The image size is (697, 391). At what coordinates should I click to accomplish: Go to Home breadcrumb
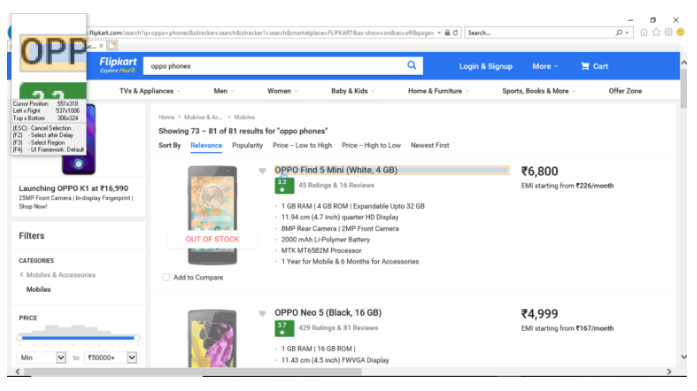point(166,117)
